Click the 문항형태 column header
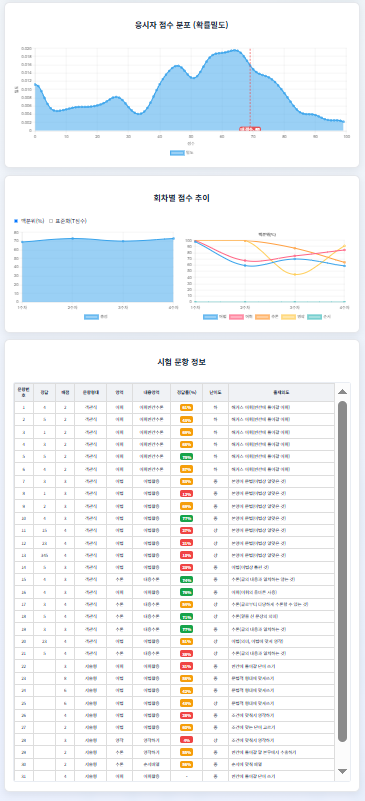This screenshot has width=365, height=801. pyautogui.click(x=90, y=392)
